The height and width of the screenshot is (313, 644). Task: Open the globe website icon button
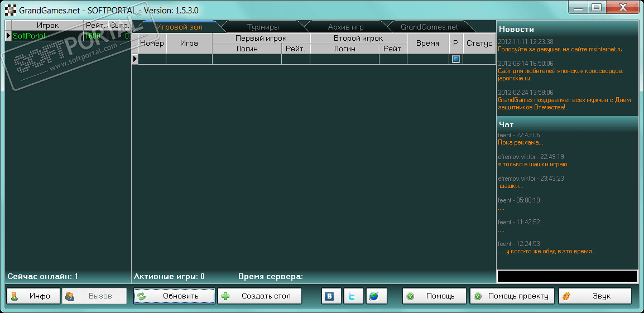tap(377, 296)
